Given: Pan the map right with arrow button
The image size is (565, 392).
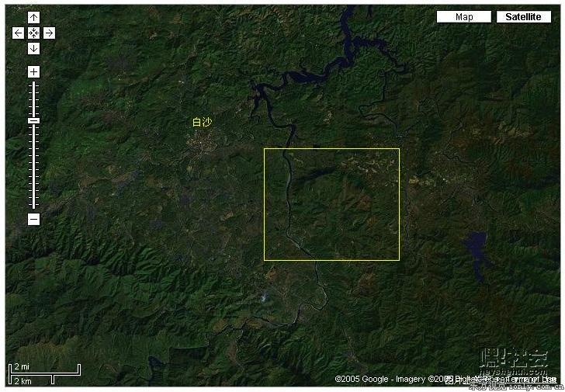Looking at the screenshot, I should pos(50,33).
